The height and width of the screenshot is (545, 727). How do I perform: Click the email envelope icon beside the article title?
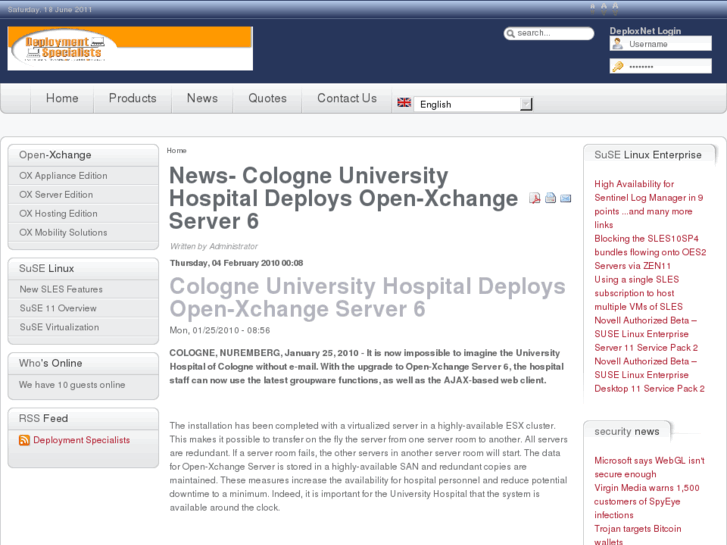pyautogui.click(x=566, y=199)
